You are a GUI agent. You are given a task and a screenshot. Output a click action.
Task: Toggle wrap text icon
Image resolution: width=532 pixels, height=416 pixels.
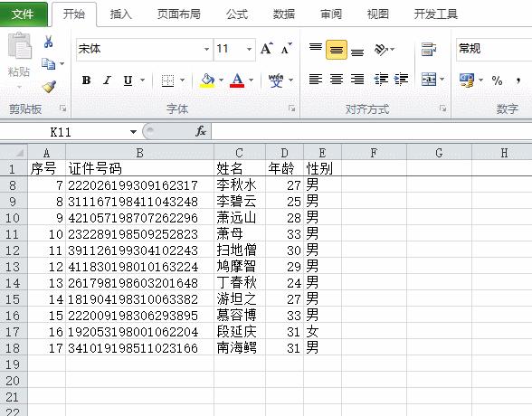click(429, 50)
